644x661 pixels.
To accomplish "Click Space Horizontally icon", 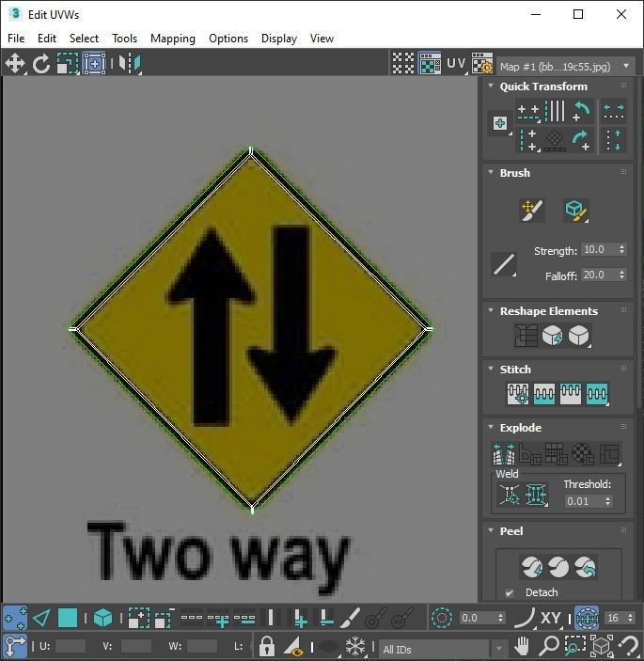I will [614, 111].
